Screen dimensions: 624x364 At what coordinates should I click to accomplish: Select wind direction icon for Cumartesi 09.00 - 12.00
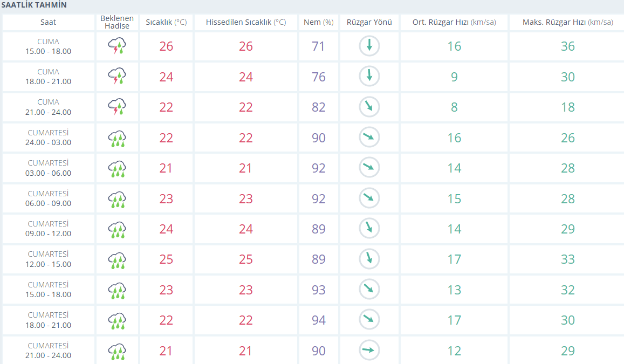(x=369, y=228)
